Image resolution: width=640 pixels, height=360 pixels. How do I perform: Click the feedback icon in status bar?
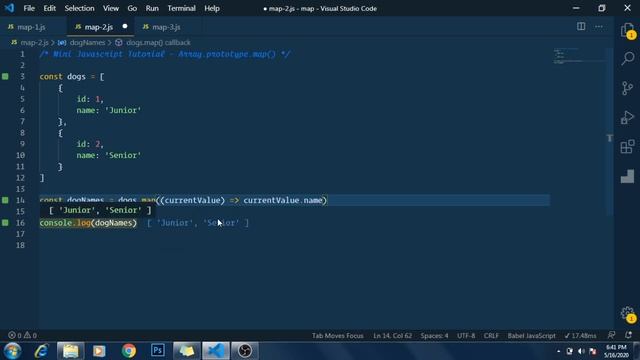coord(611,335)
